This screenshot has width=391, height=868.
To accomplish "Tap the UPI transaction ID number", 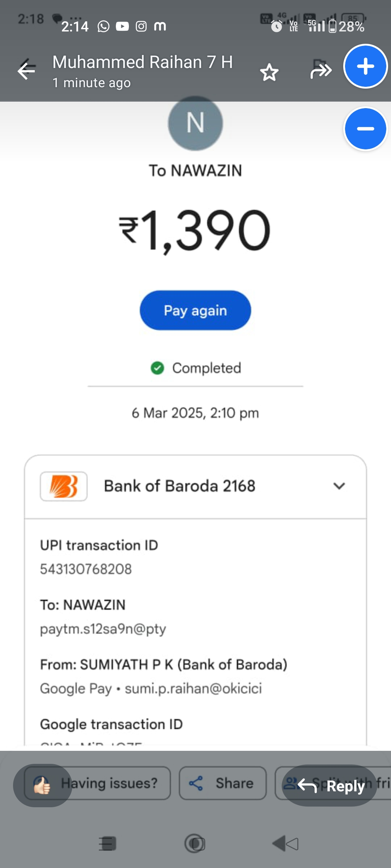I will pyautogui.click(x=86, y=569).
